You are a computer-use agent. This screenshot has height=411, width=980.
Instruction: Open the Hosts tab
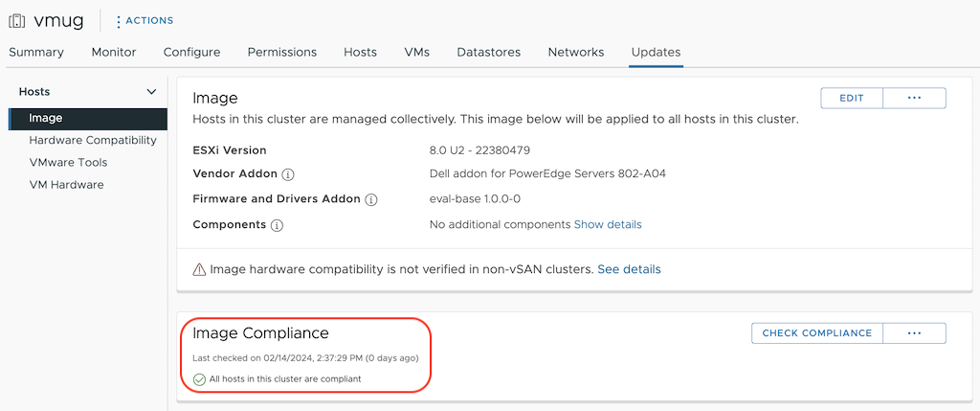tap(360, 53)
